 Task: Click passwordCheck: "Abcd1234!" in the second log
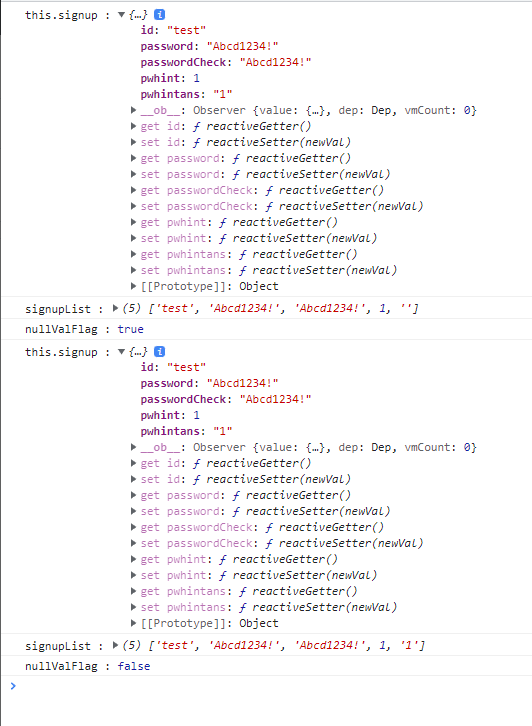226,400
